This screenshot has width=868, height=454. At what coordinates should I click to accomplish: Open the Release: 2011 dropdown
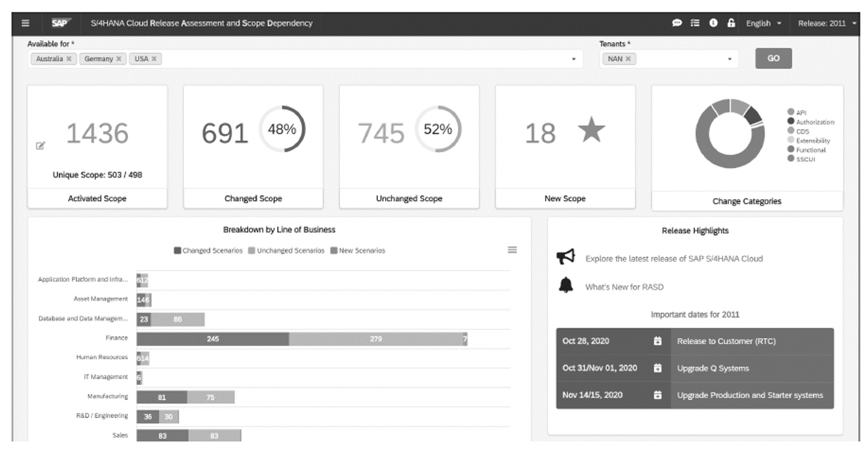tap(827, 24)
